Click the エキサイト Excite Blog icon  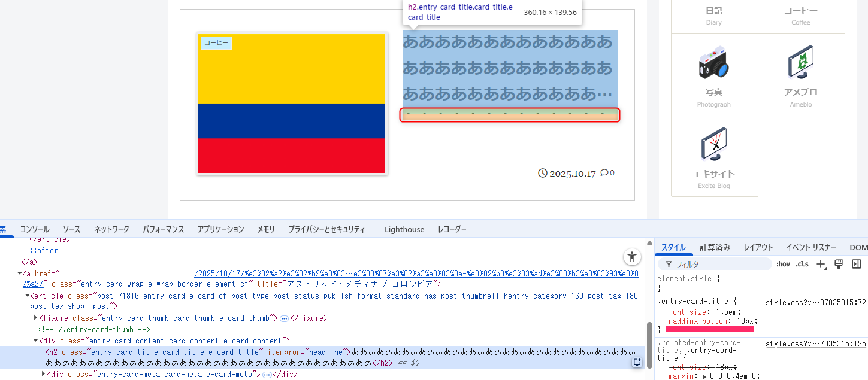point(713,145)
